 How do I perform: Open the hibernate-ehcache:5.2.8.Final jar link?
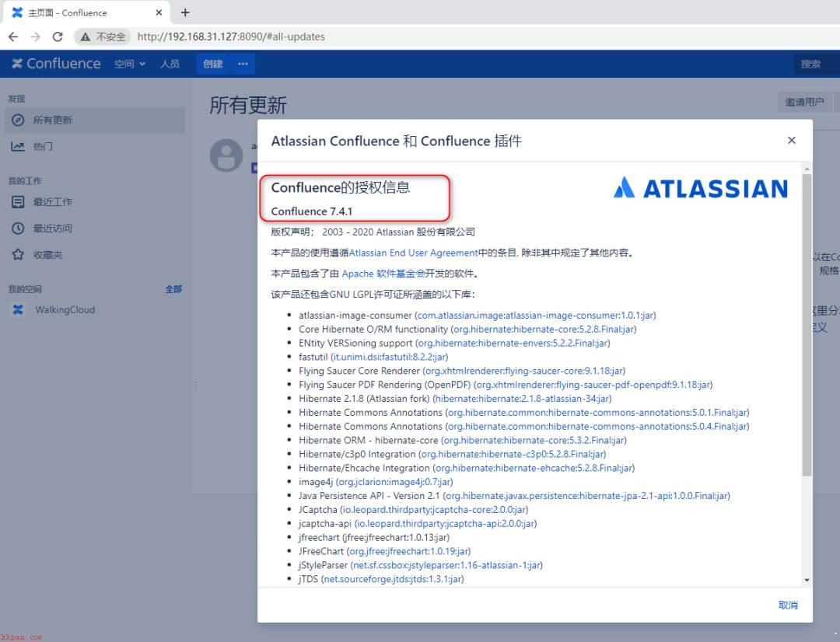pyautogui.click(x=534, y=468)
